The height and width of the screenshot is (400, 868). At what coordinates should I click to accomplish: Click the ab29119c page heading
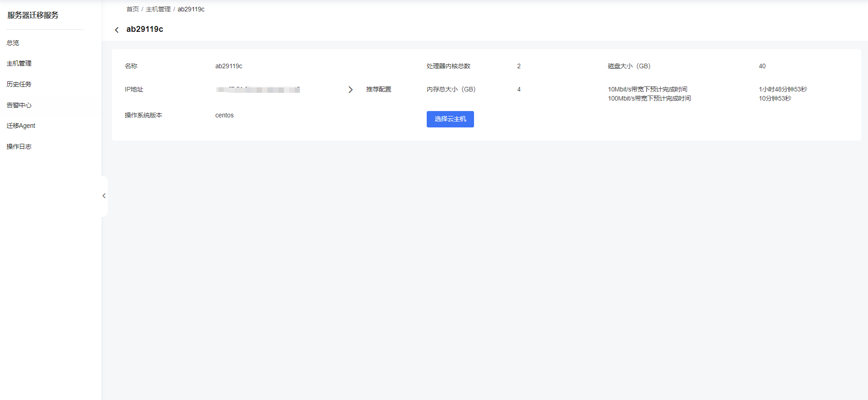(x=145, y=29)
